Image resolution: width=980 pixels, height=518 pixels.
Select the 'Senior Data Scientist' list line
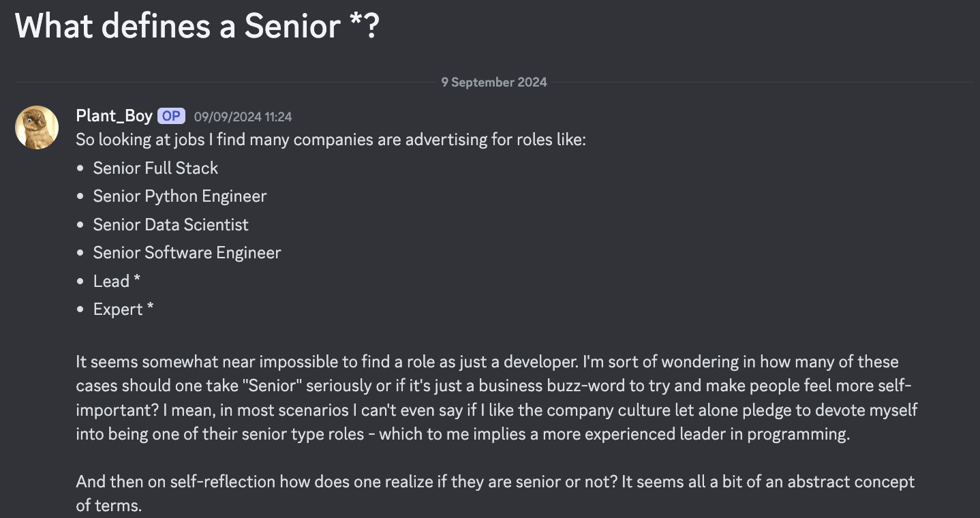click(x=171, y=224)
